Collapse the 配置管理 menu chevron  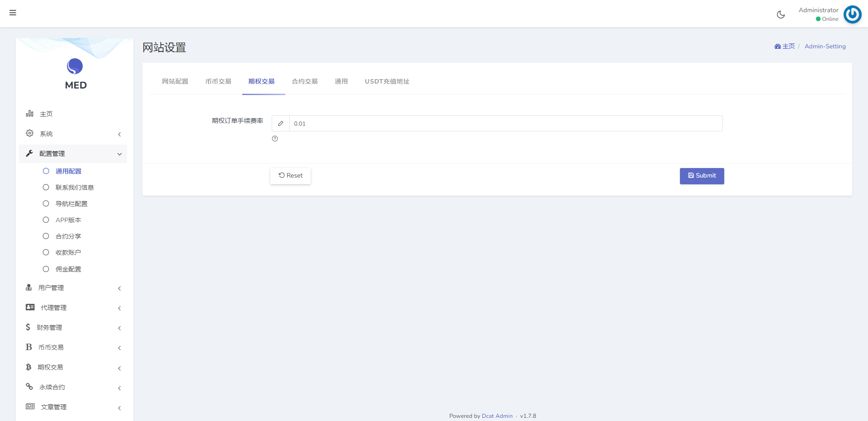[119, 154]
